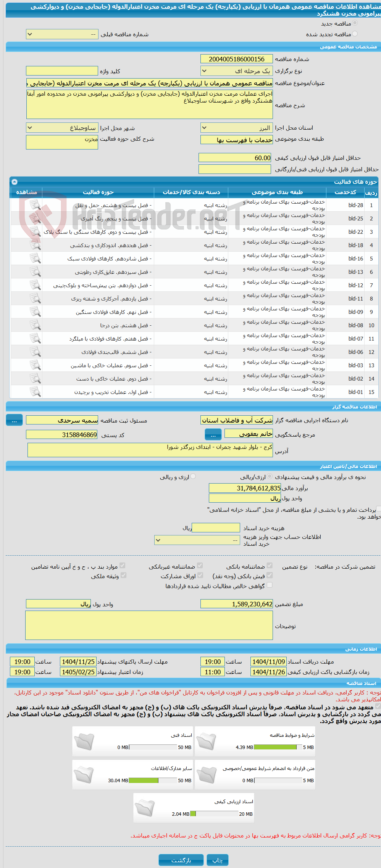Open view icon for row bld-16
This screenshot has width=381, height=868.
click(35, 259)
